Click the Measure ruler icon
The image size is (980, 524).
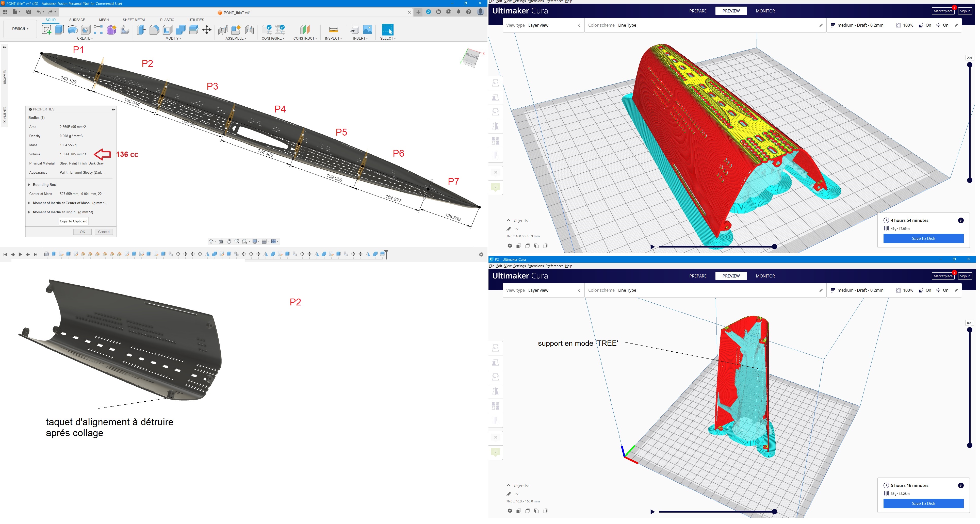point(333,30)
